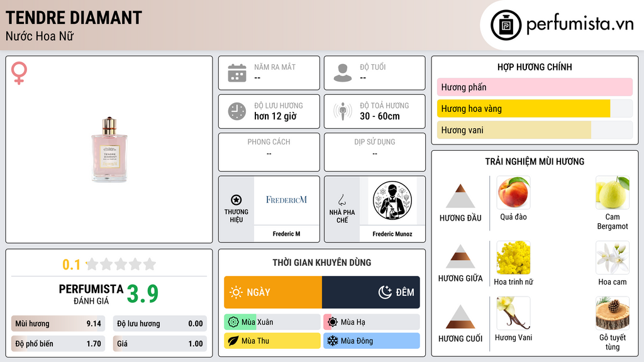Select the Gỗ tuyết tùng cedar image
The image size is (644, 362).
pos(613,313)
